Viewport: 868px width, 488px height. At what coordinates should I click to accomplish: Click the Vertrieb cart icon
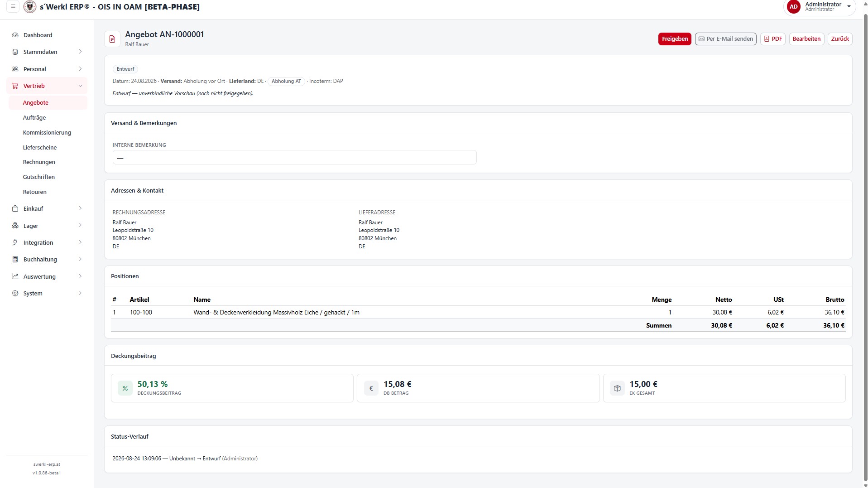coord(15,86)
